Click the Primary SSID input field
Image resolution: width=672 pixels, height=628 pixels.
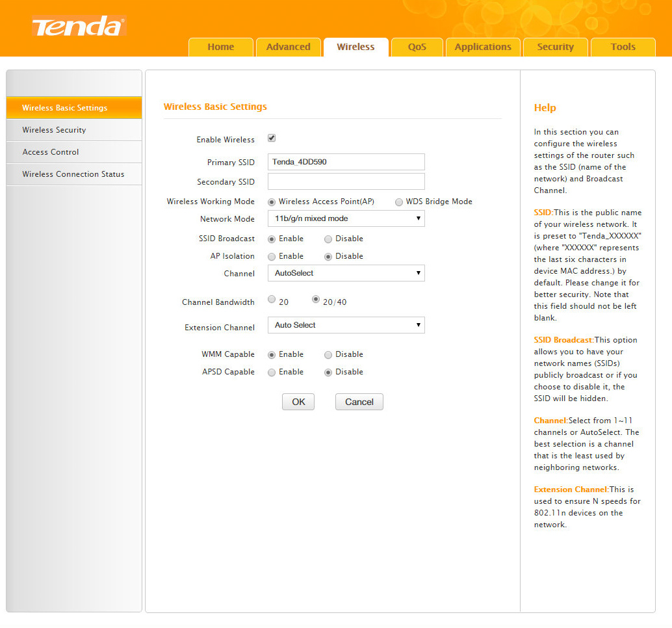click(x=346, y=162)
